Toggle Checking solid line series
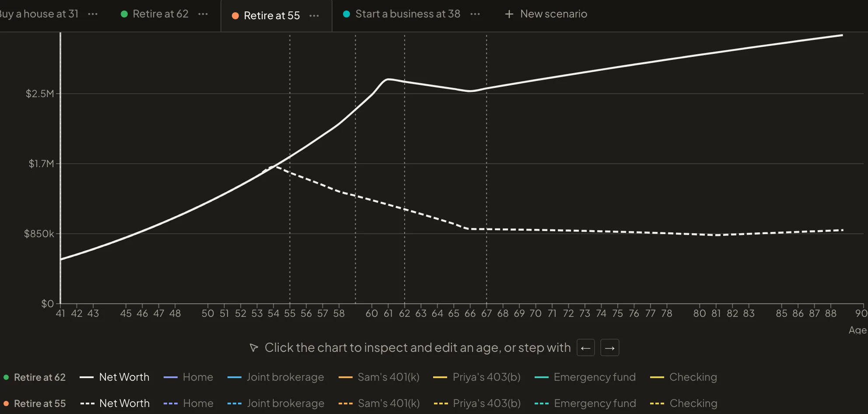Image resolution: width=868 pixels, height=414 pixels. point(684,377)
